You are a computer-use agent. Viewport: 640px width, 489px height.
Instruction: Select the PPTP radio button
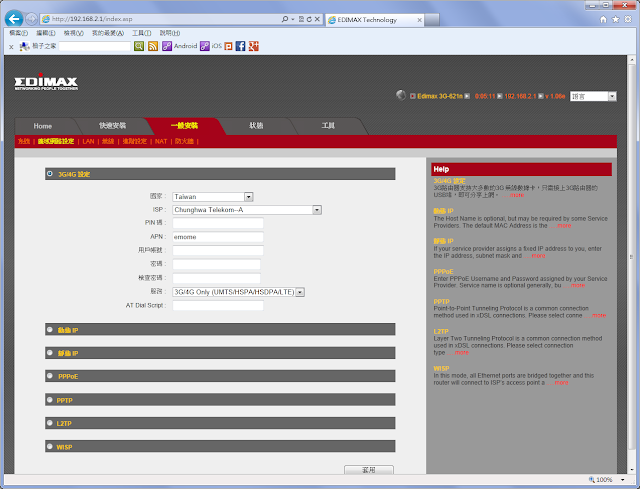pos(50,400)
